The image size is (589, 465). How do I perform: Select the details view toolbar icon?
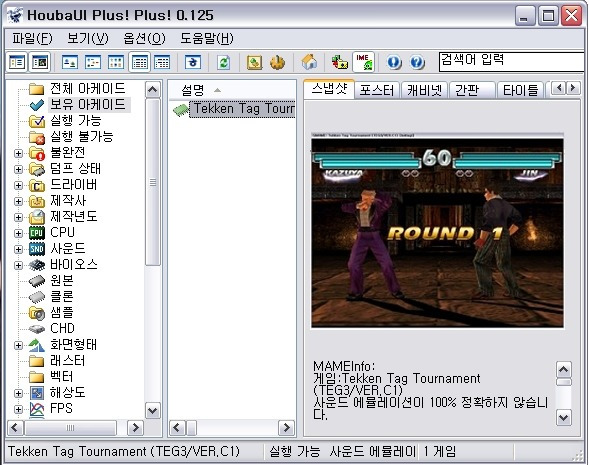[139, 62]
